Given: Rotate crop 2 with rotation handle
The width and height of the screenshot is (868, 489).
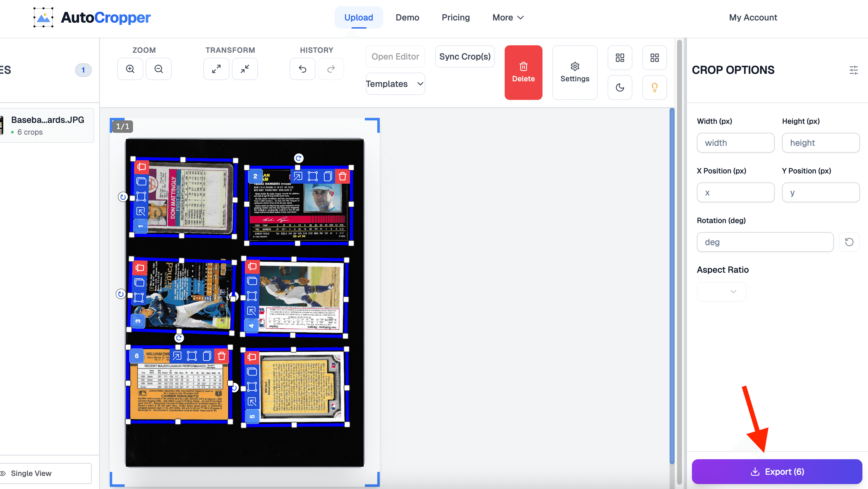Looking at the screenshot, I should tap(299, 158).
